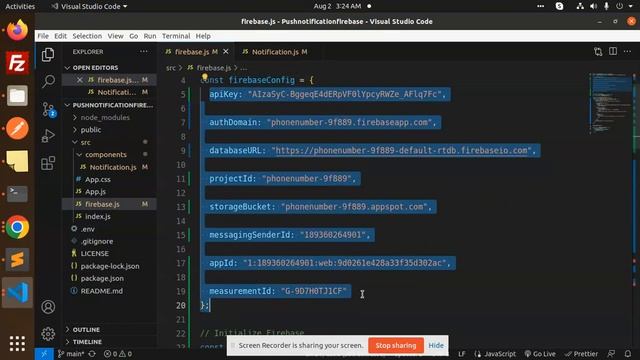
Task: Open App.css in the file tree
Action: (x=98, y=180)
